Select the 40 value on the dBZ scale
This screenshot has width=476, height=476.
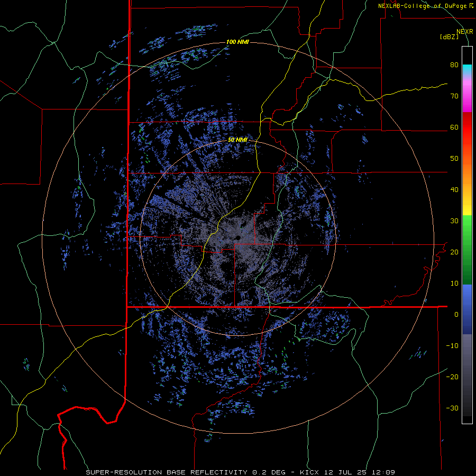454,190
